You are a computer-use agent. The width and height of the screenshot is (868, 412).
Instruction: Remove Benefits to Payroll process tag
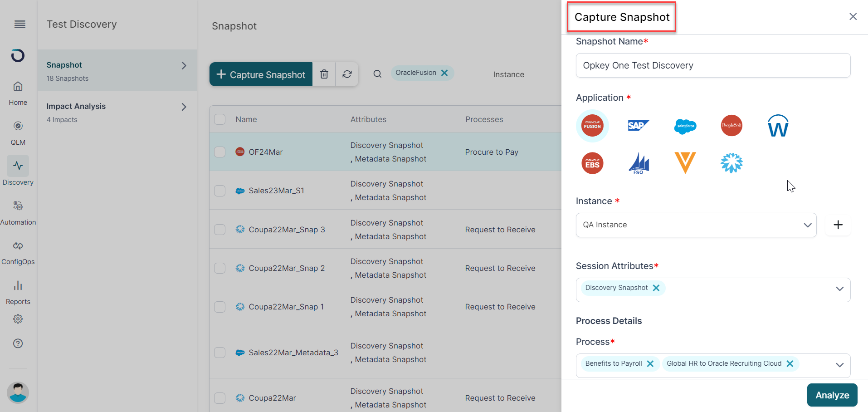[650, 363]
